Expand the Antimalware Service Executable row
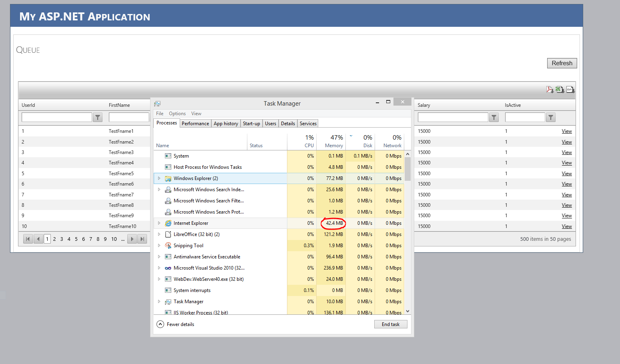620x364 pixels. (x=159, y=257)
